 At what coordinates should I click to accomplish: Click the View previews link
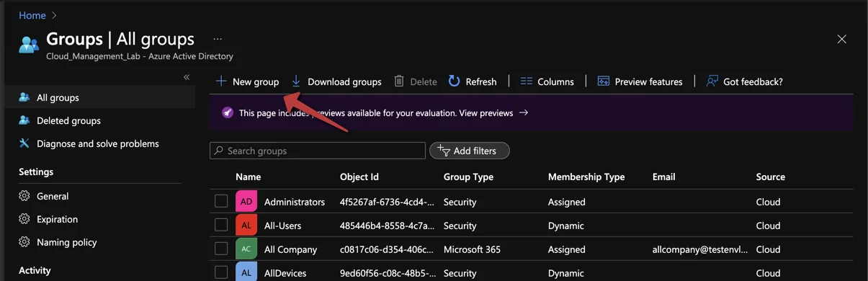point(486,113)
